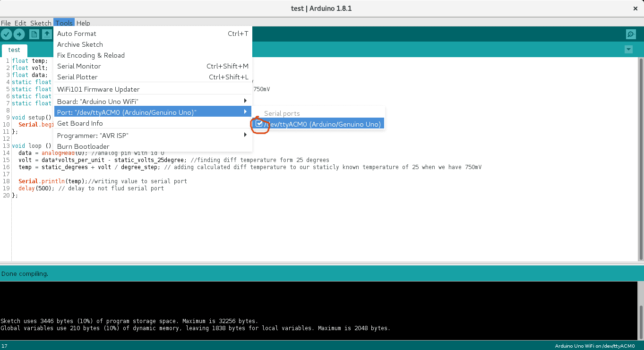Open Serial Monitor via the magnifier icon
The image size is (644, 350).
point(630,34)
